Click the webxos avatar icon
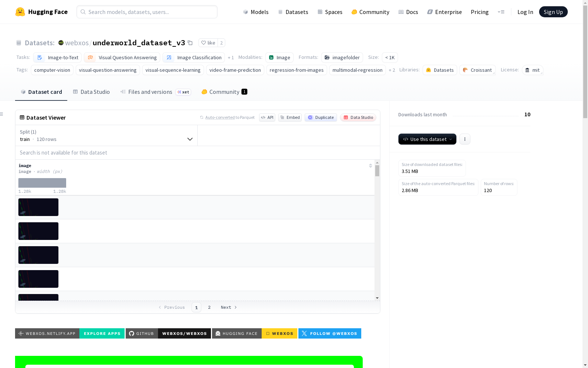The width and height of the screenshot is (588, 368). [61, 43]
